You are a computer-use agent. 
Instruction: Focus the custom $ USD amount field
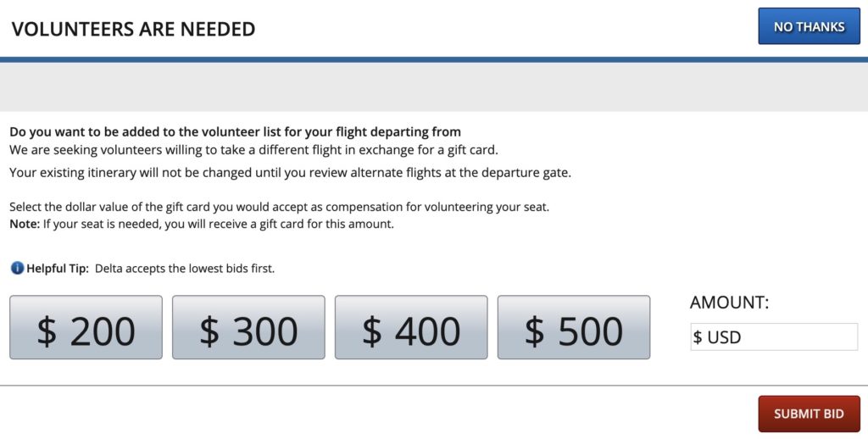pyautogui.click(x=773, y=337)
